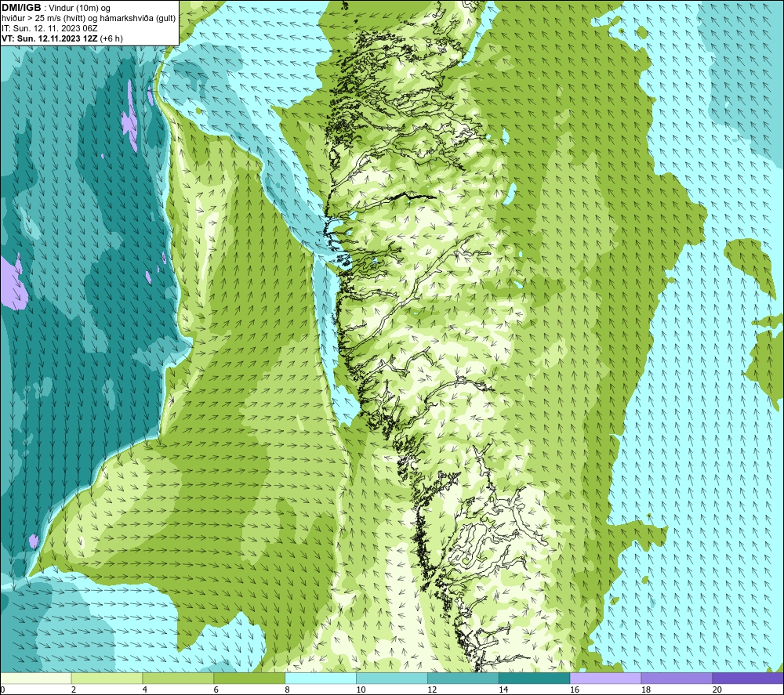Click the "20" label under the scale
Screen dimensions: 784x695
[717, 690]
